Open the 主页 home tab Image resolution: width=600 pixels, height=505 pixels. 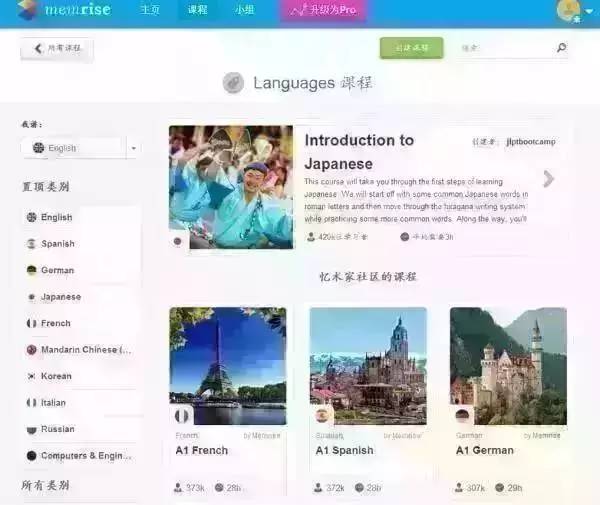(149, 9)
